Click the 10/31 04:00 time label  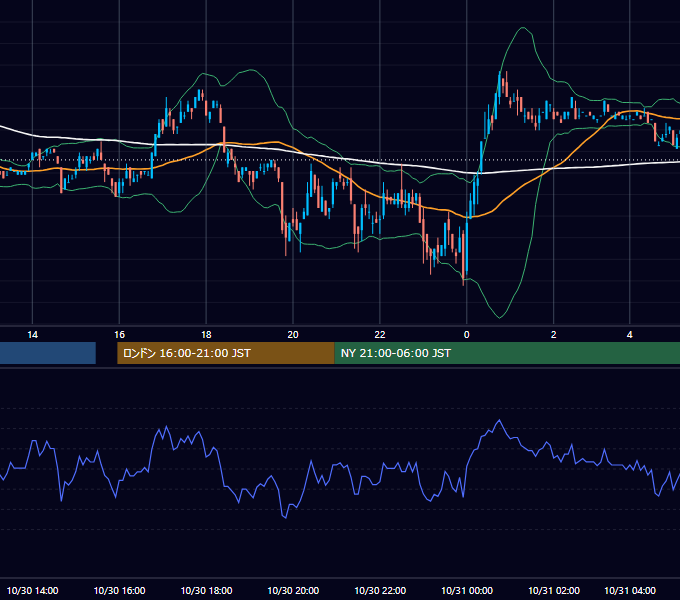(630, 590)
